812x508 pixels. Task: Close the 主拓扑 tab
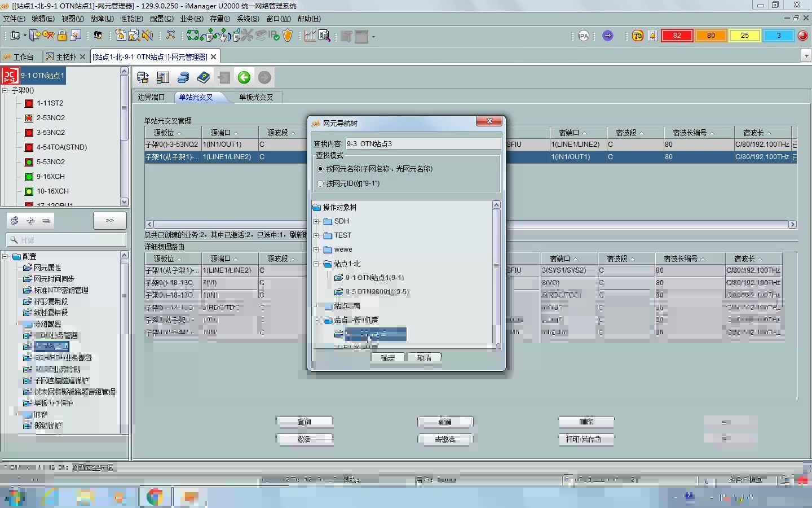[83, 56]
